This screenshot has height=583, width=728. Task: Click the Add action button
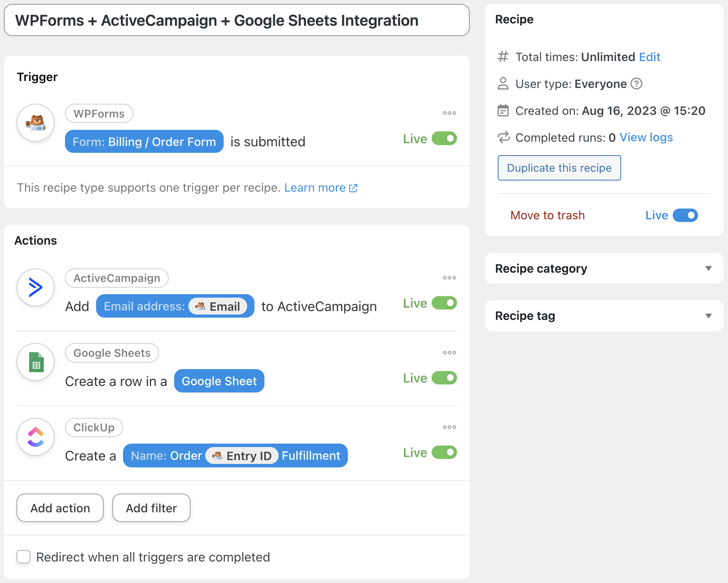(x=60, y=508)
